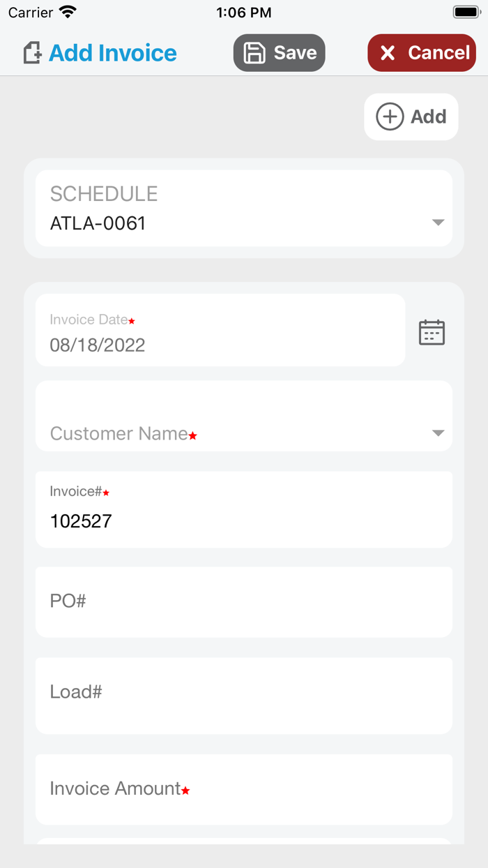This screenshot has height=868, width=488.
Task: Click the Wi-Fi icon in the status bar
Action: (66, 11)
